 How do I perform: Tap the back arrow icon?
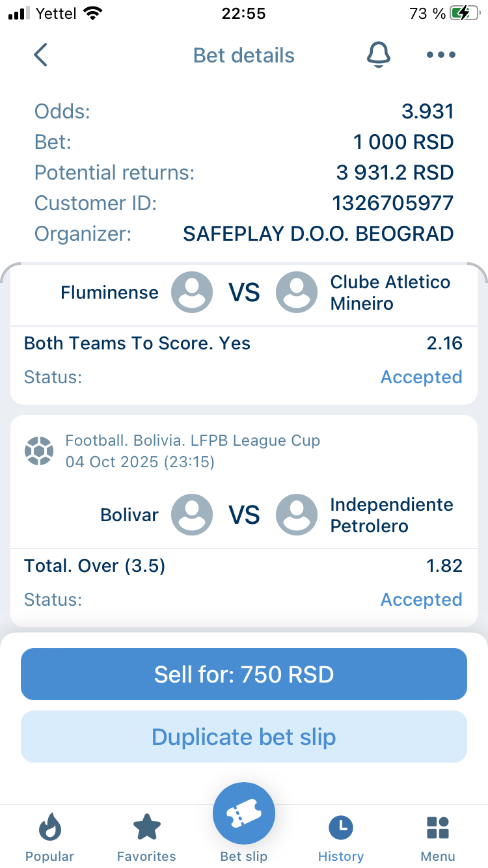click(40, 55)
